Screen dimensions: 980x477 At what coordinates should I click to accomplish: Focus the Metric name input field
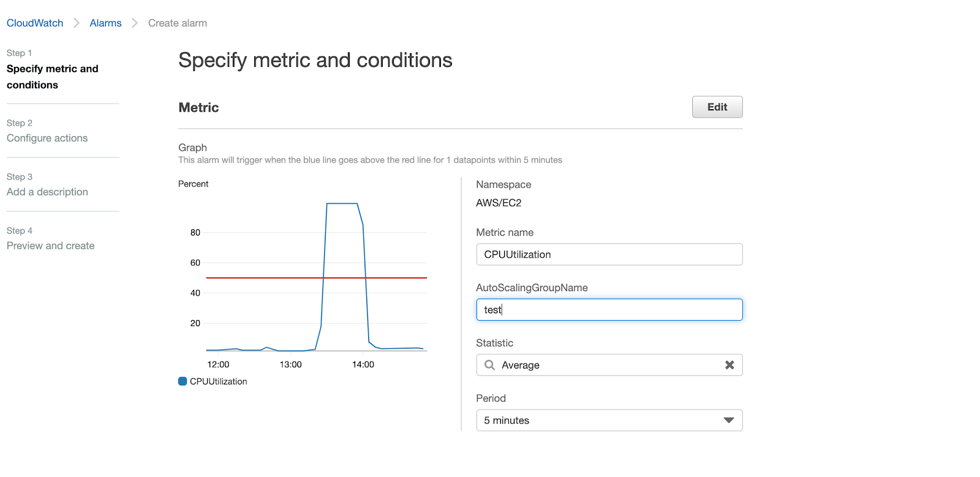pyautogui.click(x=609, y=254)
